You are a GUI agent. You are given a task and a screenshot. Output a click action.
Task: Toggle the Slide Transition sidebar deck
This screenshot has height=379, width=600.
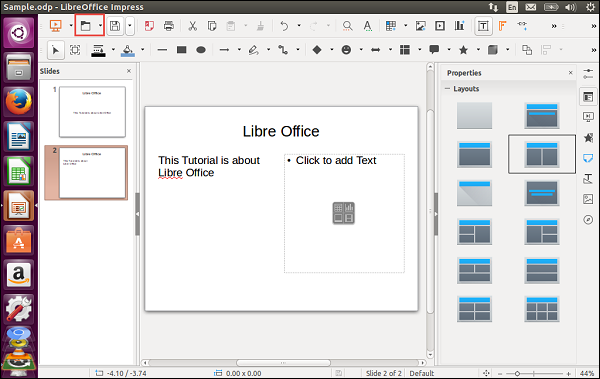coord(588,117)
